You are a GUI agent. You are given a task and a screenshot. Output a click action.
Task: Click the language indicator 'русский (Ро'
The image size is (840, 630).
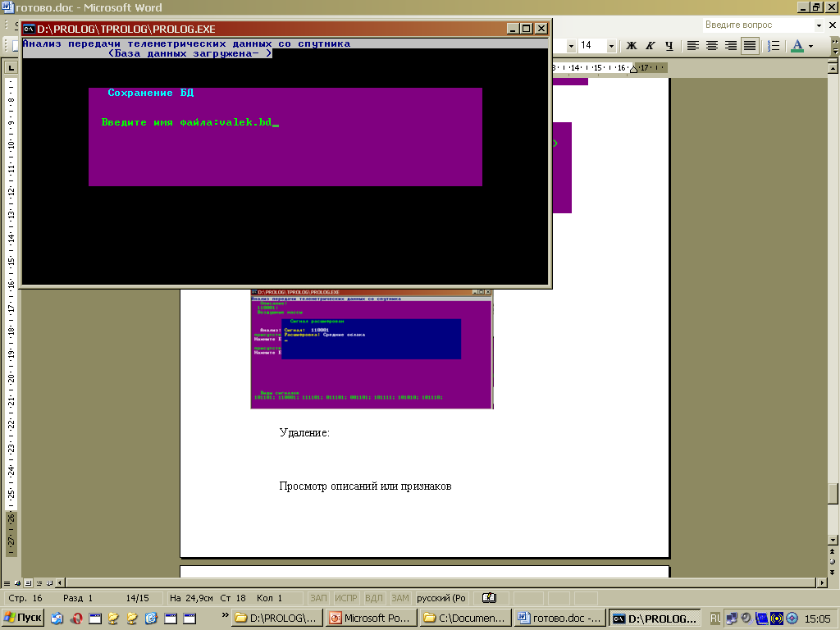(x=441, y=598)
